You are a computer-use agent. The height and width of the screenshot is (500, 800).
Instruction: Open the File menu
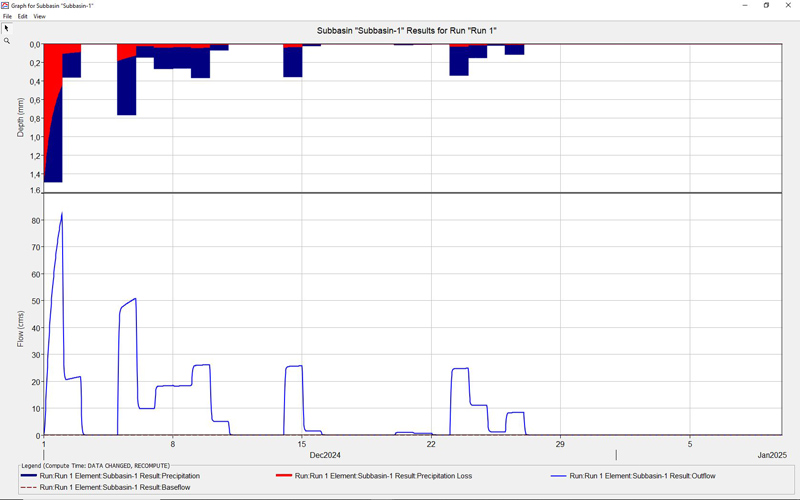coord(7,17)
